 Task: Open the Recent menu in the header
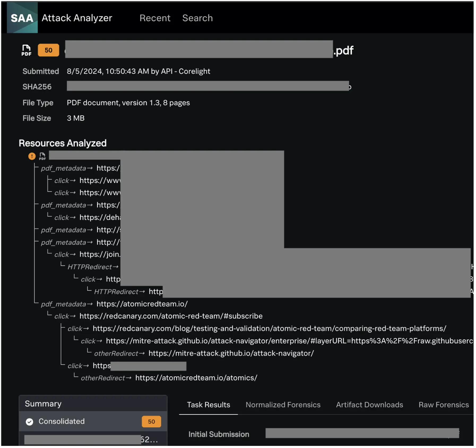155,18
